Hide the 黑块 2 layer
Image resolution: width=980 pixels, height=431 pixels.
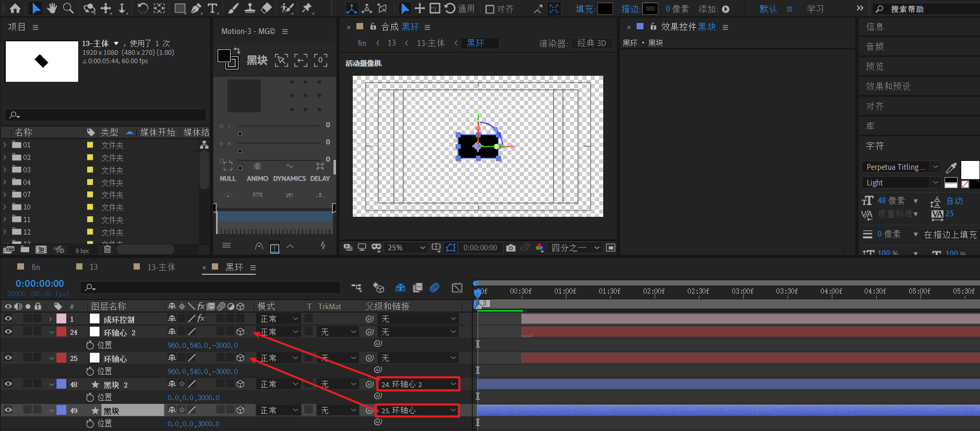(8, 384)
